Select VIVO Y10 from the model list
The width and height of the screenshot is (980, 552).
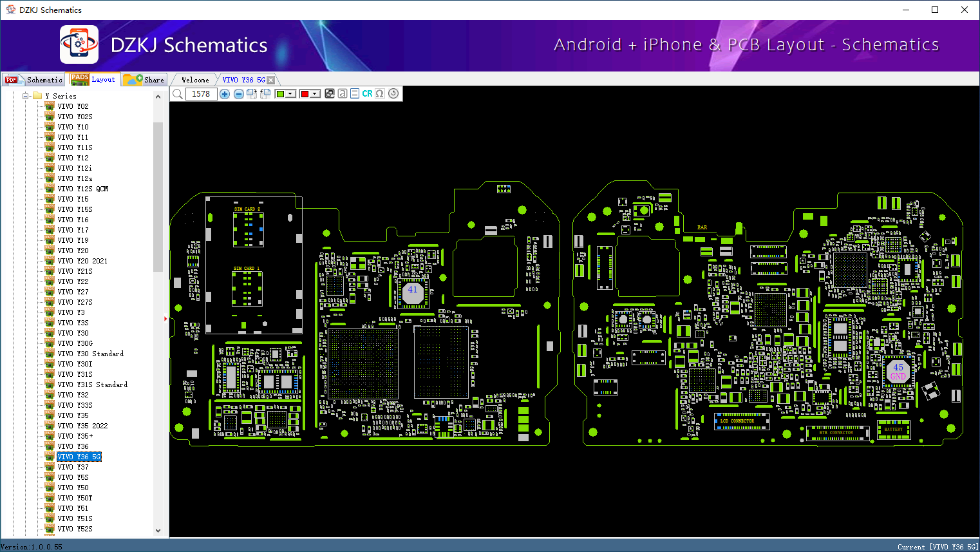click(x=73, y=127)
